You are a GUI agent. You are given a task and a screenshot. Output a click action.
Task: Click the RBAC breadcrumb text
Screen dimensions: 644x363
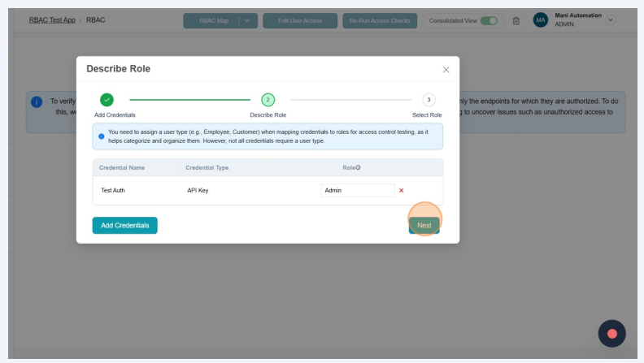pyautogui.click(x=95, y=20)
